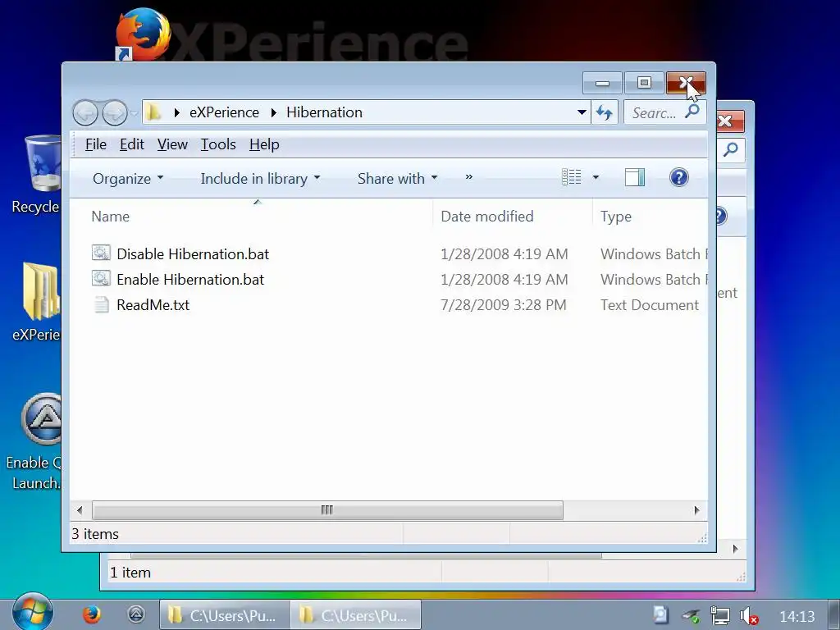Click the Text Document type cell
840x630 pixels.
(650, 305)
